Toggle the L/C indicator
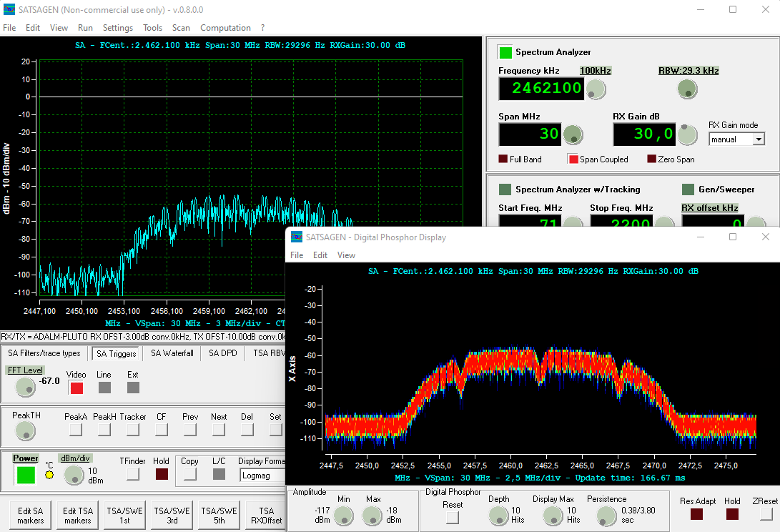Image resolution: width=780 pixels, height=532 pixels. tap(219, 474)
